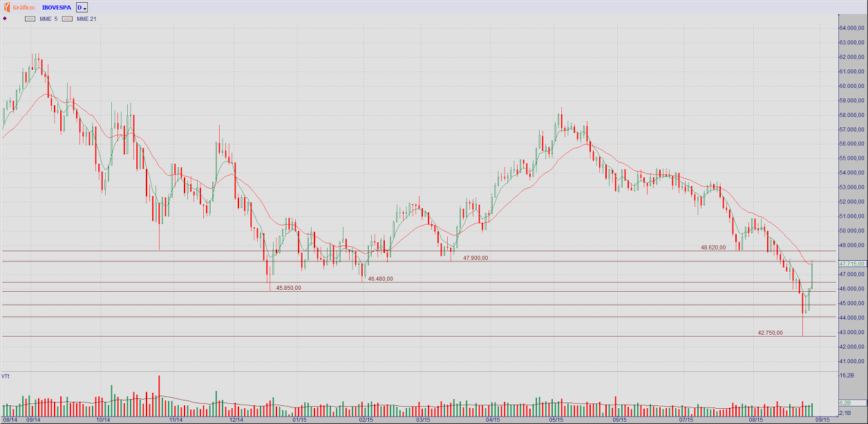
Task: Click the 05/15 date on time axis
Action: pos(556,419)
